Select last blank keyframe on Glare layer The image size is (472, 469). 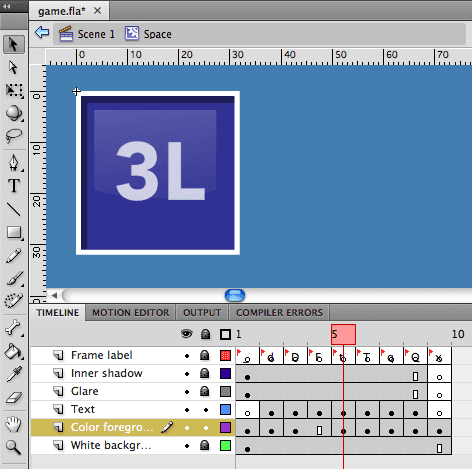point(439,392)
